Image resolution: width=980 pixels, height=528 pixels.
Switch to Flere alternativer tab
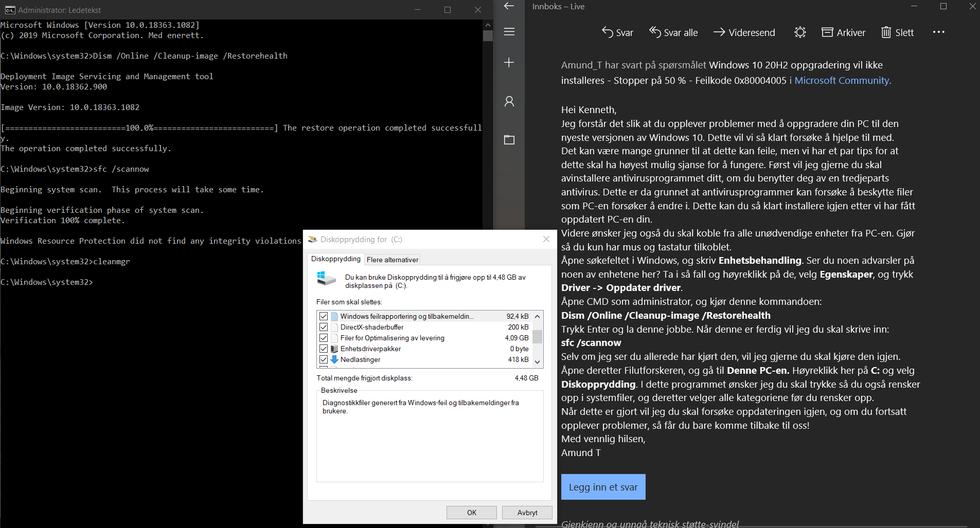393,260
